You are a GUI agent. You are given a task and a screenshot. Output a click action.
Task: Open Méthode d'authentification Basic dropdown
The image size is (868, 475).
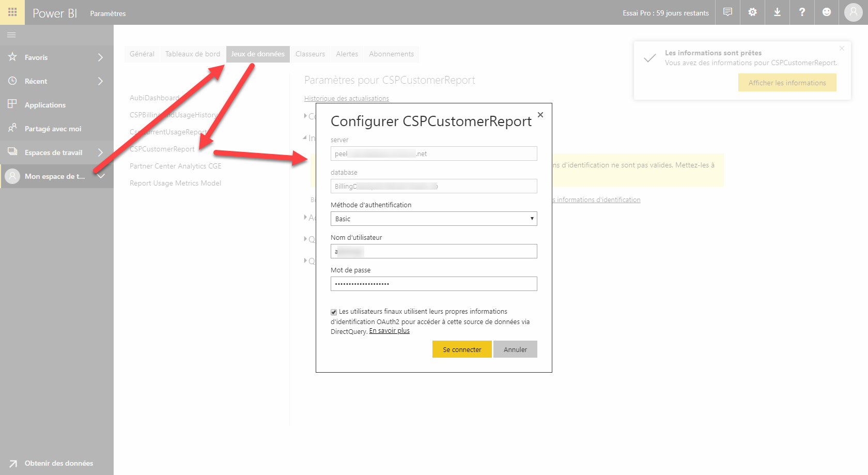pyautogui.click(x=434, y=219)
